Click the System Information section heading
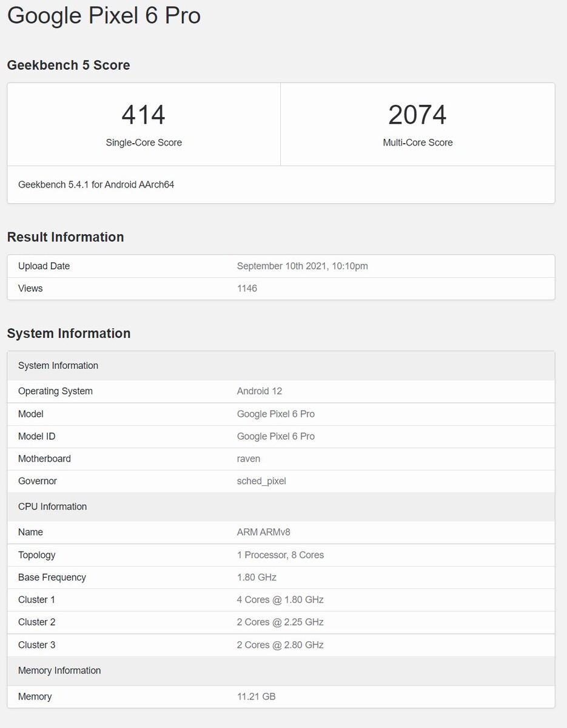567x728 pixels. pos(69,333)
